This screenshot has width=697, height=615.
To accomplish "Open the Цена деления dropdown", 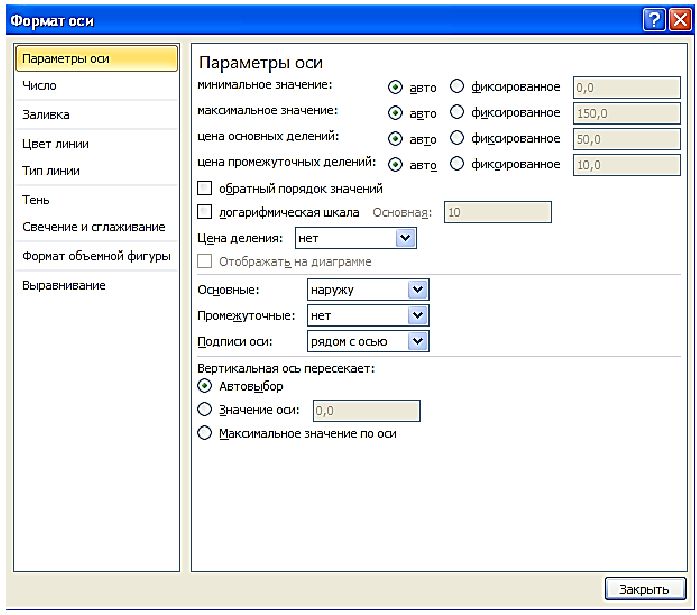I will point(356,238).
